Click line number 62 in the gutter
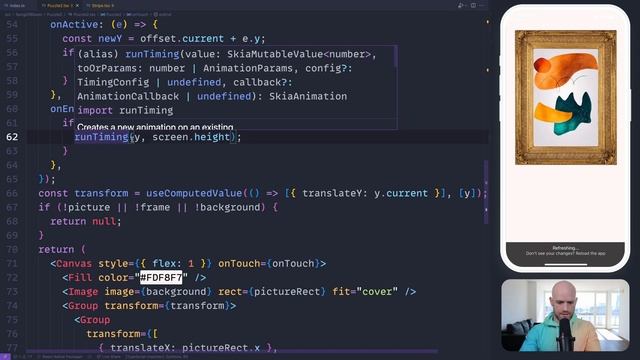The height and width of the screenshot is (360, 640). [x=12, y=137]
